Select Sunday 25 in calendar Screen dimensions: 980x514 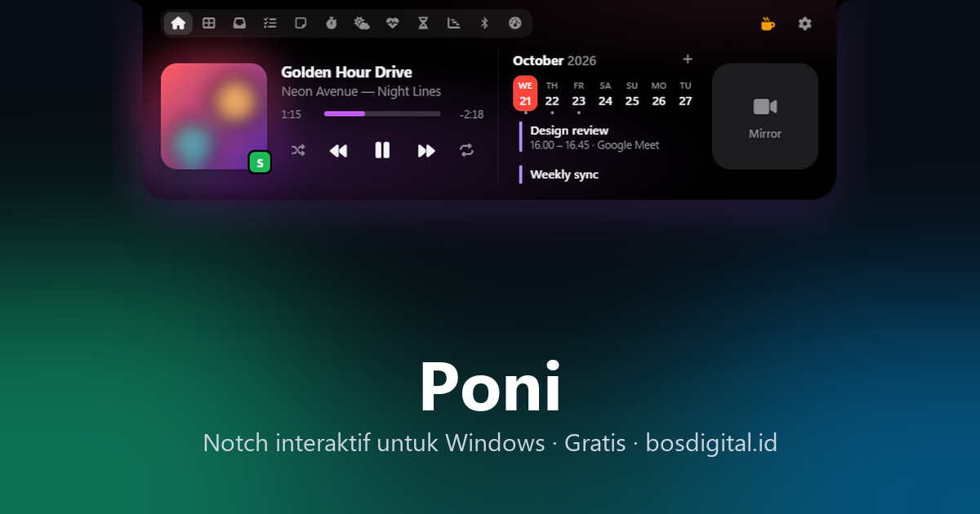click(x=632, y=94)
